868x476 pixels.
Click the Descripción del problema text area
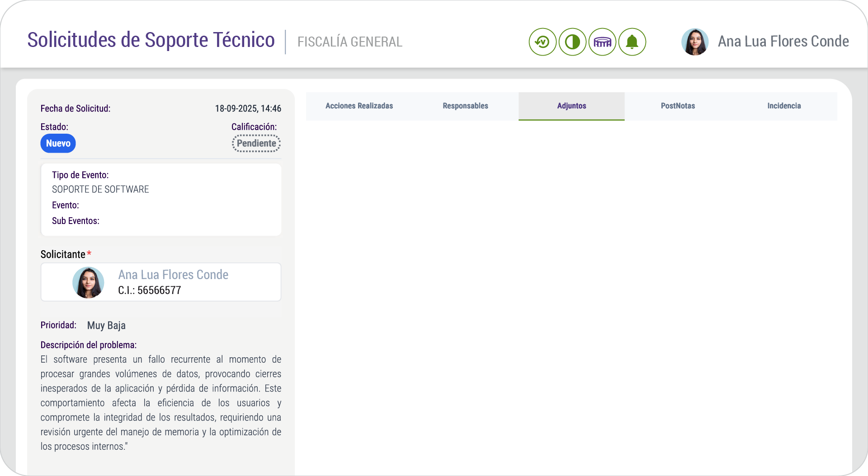[x=160, y=402]
